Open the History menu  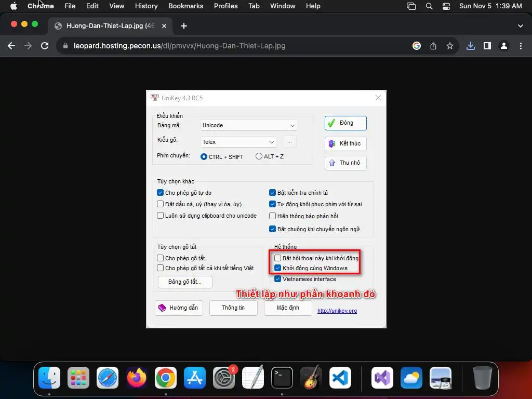pos(146,6)
